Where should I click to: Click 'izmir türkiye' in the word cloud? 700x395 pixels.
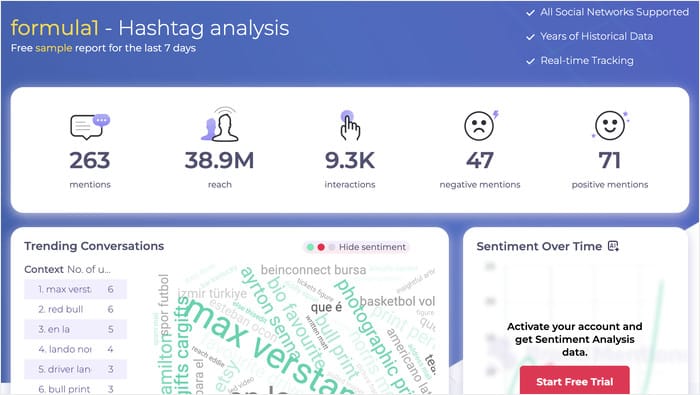(212, 294)
